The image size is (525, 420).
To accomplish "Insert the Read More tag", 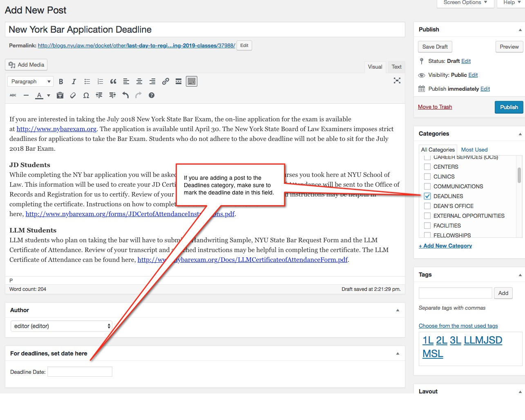I will coord(179,81).
